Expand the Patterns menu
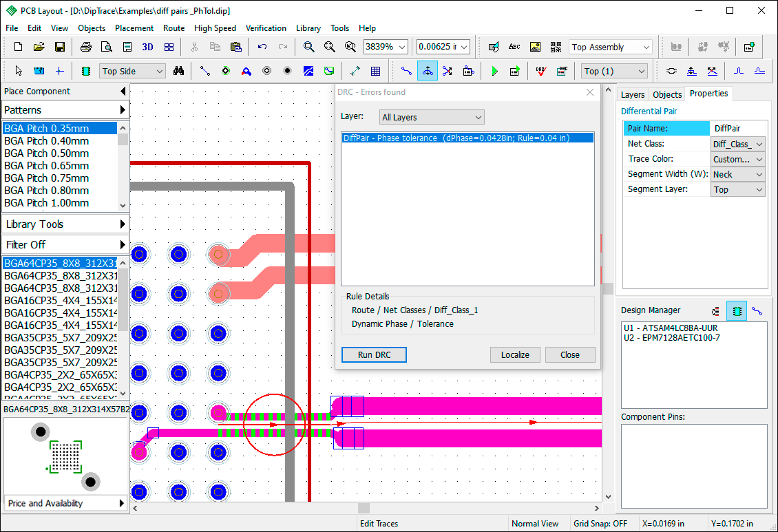The image size is (778, 532). (65, 109)
